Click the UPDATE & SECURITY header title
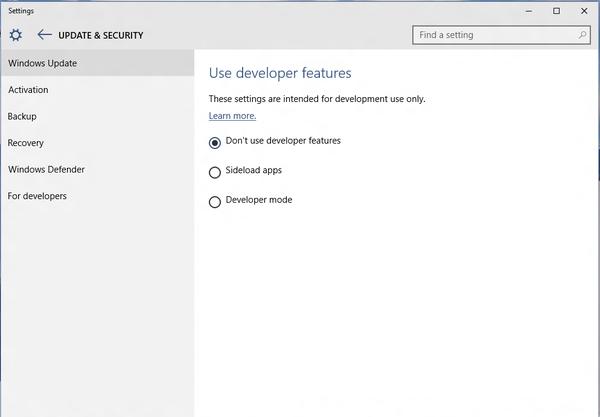 pos(101,35)
